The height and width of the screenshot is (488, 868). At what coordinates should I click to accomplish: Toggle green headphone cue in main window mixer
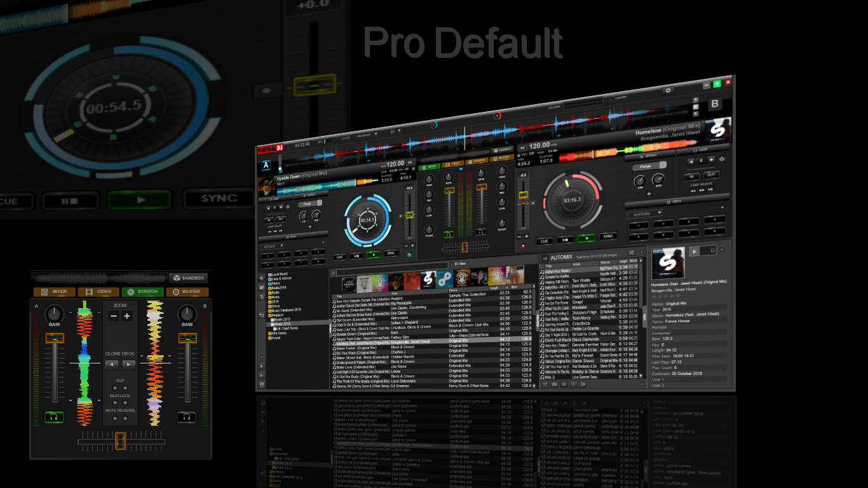(x=449, y=234)
